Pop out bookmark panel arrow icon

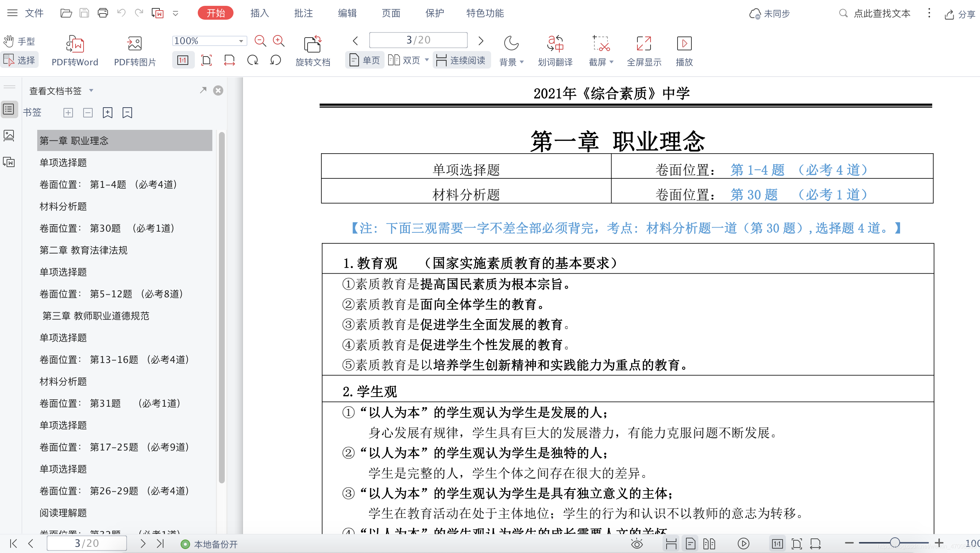point(203,90)
